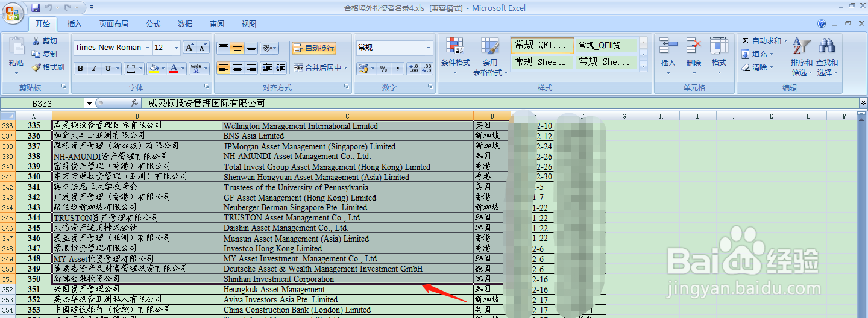868x318 pixels.
Task: Expand fill color dropdown arrow
Action: click(163, 69)
